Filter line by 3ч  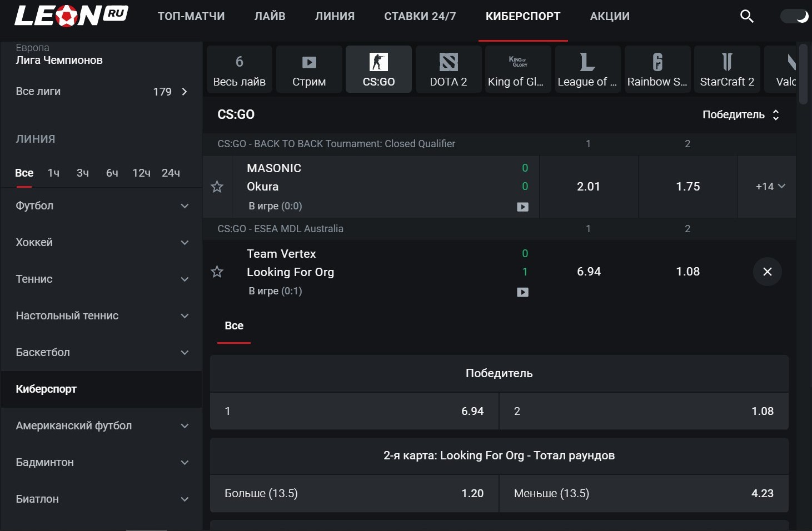pyautogui.click(x=83, y=173)
